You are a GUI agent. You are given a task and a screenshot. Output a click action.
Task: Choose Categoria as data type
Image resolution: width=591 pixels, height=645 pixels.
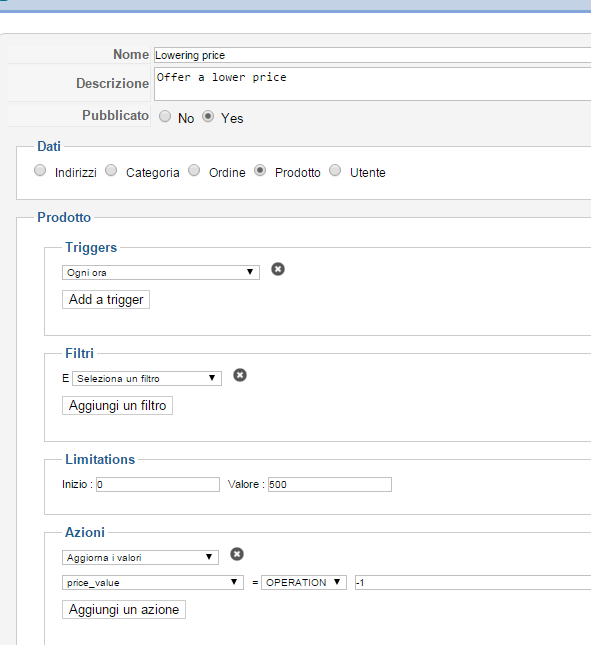point(111,170)
